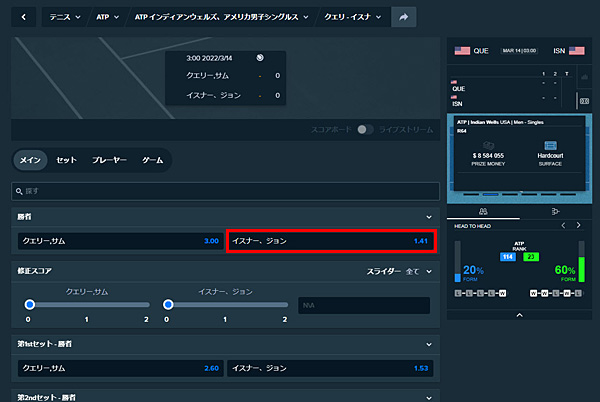The image size is (600, 402).
Task: Click the クエリー,サム score slider handle
Action: tap(30, 304)
